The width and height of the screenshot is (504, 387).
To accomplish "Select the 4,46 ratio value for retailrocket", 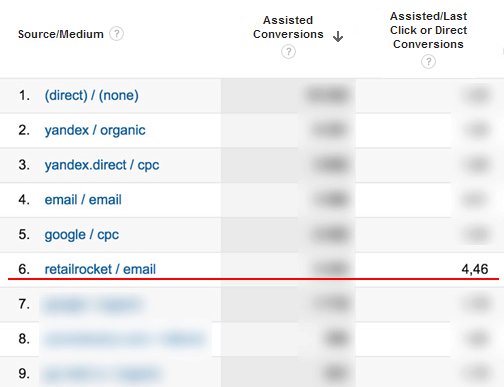I will (x=475, y=269).
